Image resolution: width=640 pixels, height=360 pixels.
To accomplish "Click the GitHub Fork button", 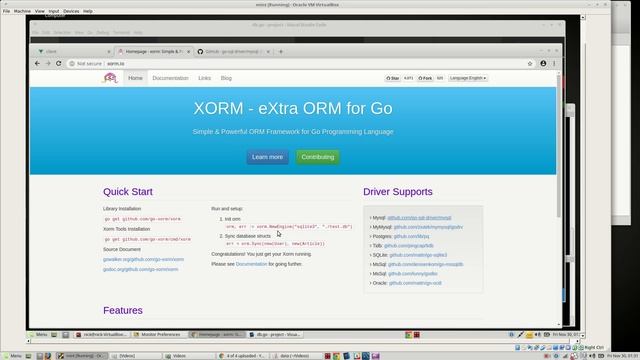I will 425,78.
